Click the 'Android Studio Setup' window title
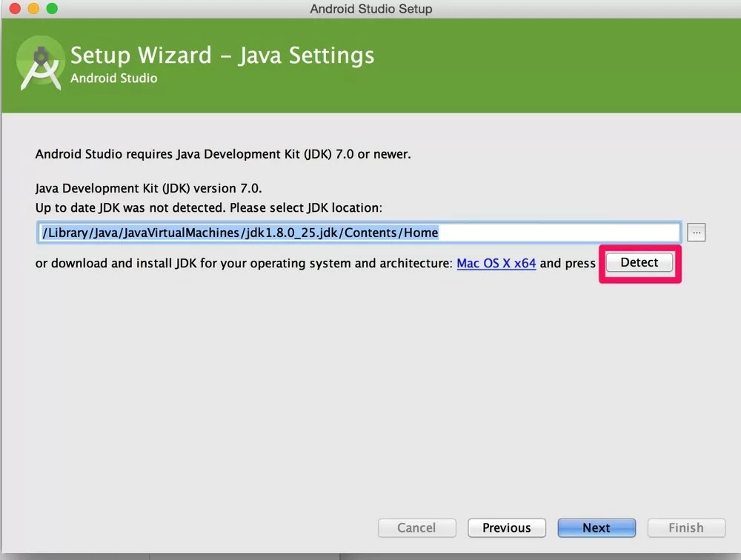 (371, 8)
